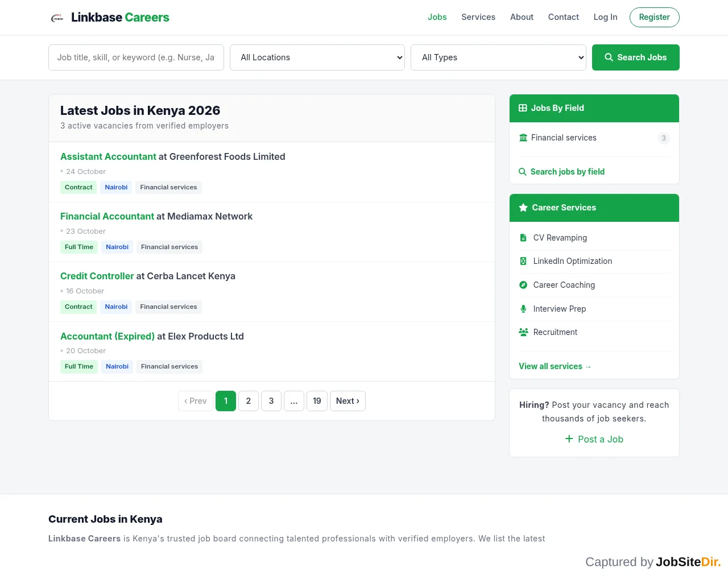Screen dimensions: 728x579
Task: Click the Linkbase Careers site title
Action: click(120, 18)
